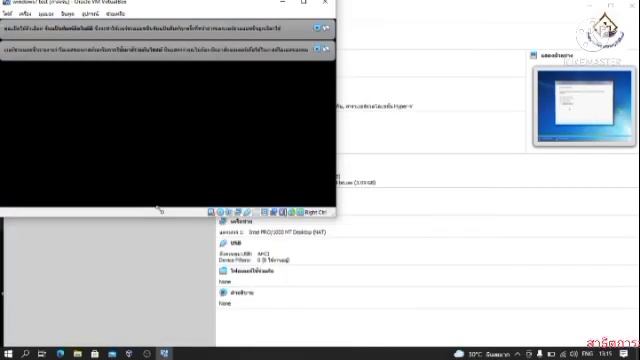Open Shared folders section header in Manager
Screen dimensions: 640x360
click(x=252, y=271)
